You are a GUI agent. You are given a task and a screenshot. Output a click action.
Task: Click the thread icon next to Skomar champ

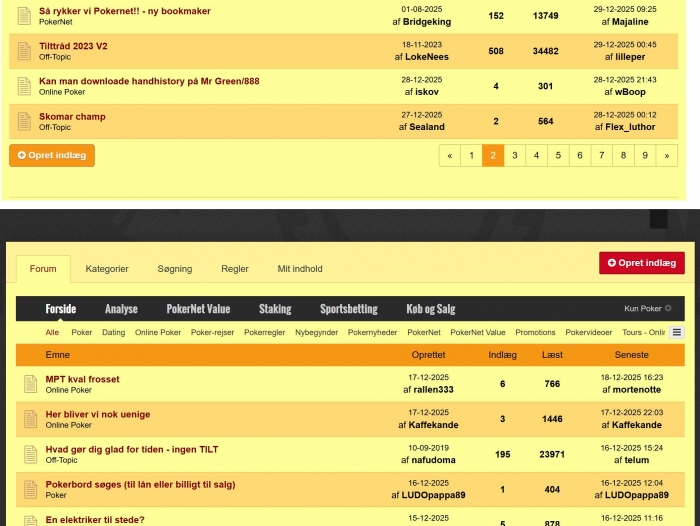click(x=25, y=121)
